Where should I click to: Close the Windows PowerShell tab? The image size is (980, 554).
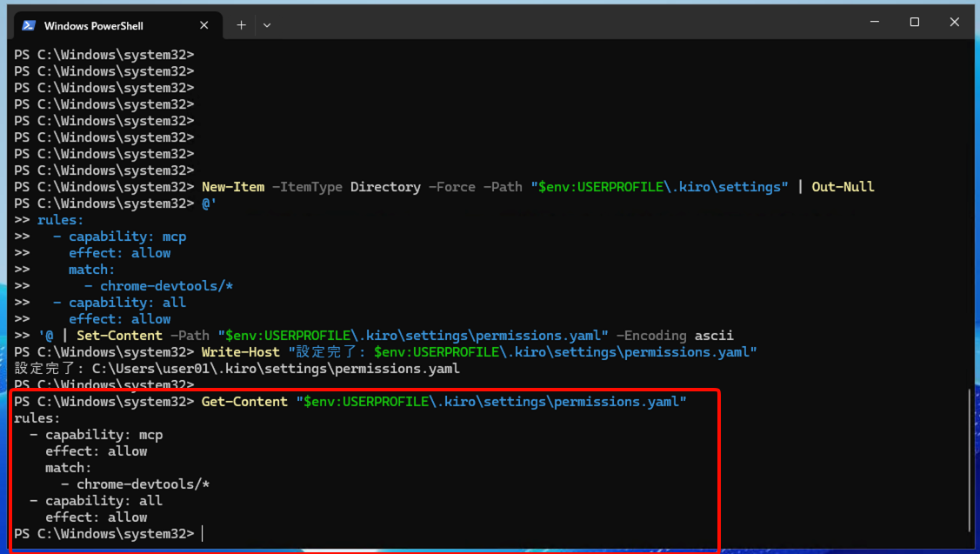pyautogui.click(x=203, y=25)
